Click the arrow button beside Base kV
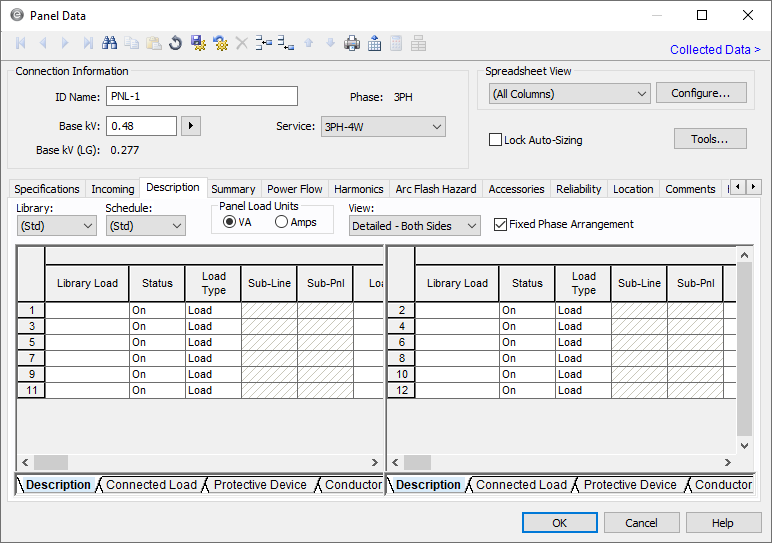Image resolution: width=772 pixels, height=543 pixels. click(x=191, y=126)
